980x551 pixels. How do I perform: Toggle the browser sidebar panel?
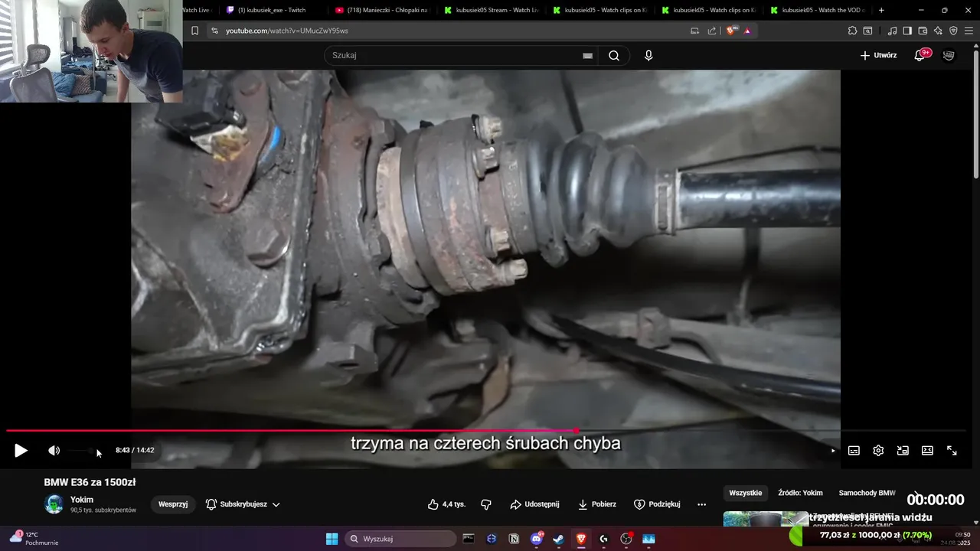tap(907, 31)
